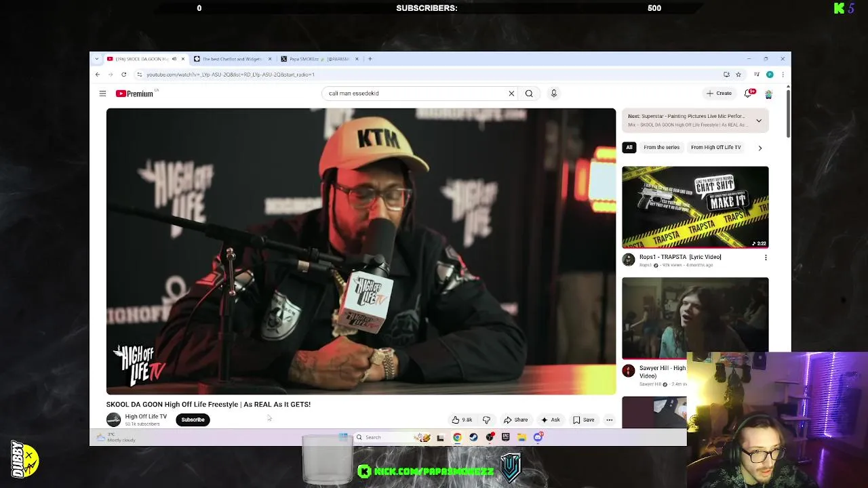Viewport: 868px width, 488px height.
Task: Open High Off Life TV channel name link
Action: 146,417
